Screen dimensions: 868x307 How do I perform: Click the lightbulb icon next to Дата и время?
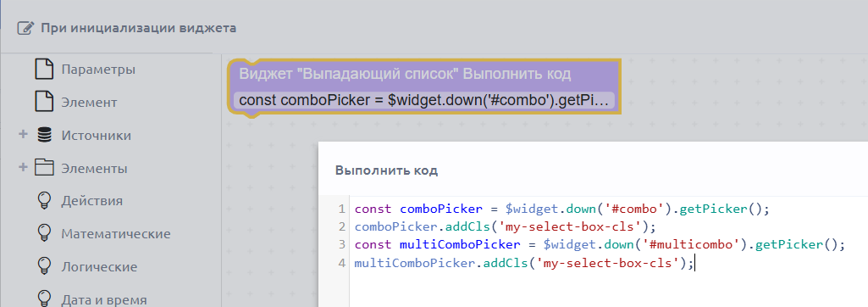click(44, 299)
